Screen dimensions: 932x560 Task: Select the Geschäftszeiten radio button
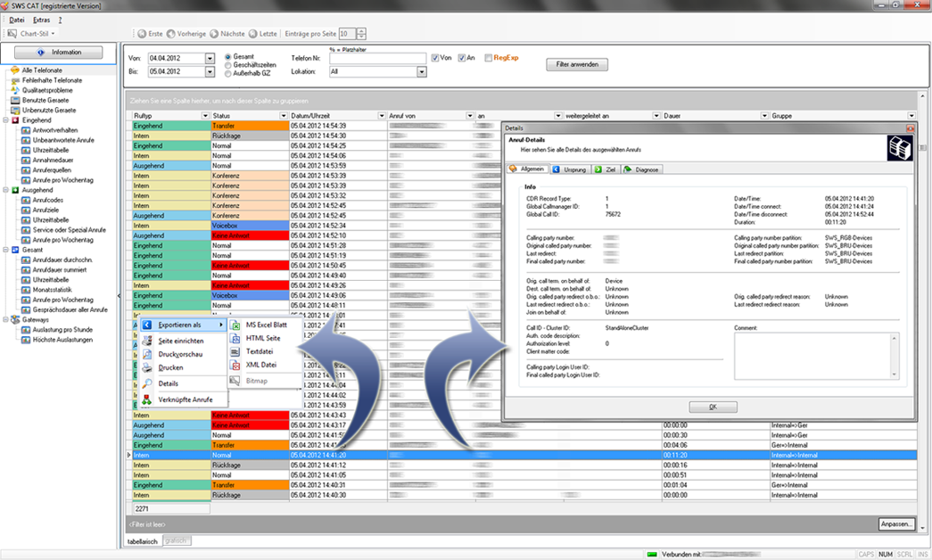227,65
